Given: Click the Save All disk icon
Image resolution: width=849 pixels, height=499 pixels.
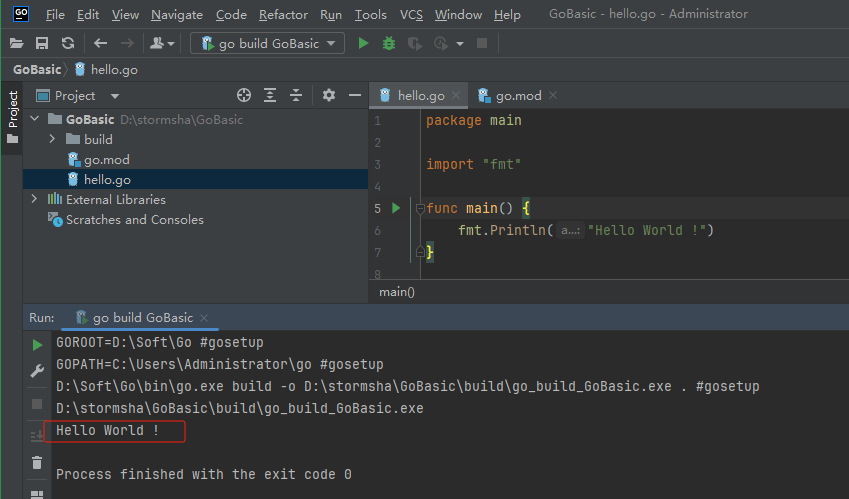Looking at the screenshot, I should pyautogui.click(x=42, y=43).
